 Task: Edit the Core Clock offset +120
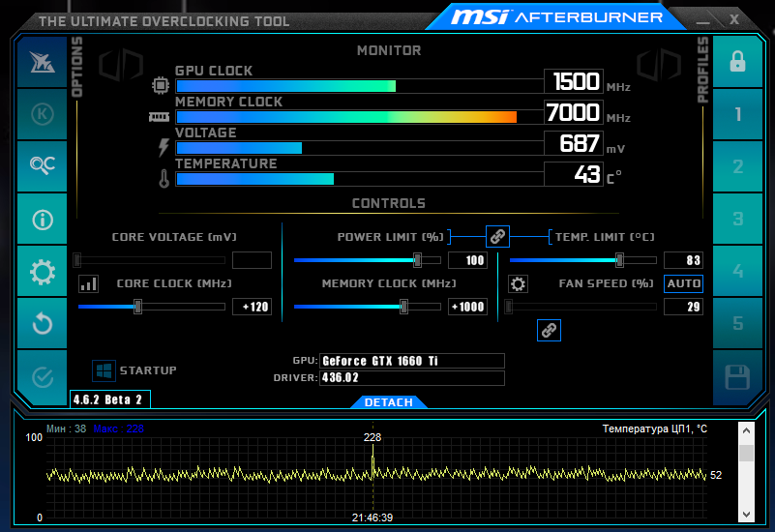pos(253,307)
